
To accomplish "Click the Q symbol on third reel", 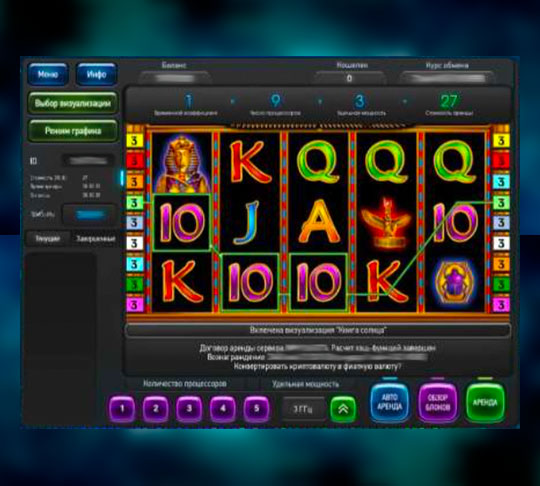I will (x=319, y=161).
